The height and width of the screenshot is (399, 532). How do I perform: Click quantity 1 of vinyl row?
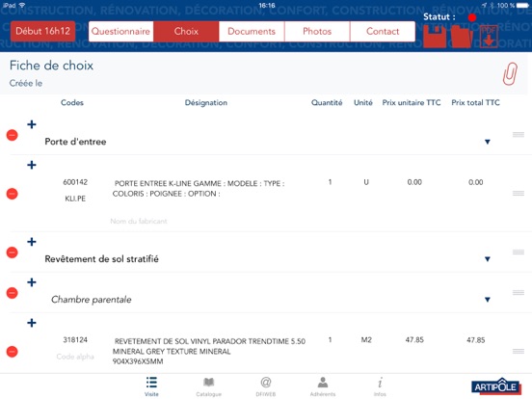pyautogui.click(x=330, y=339)
